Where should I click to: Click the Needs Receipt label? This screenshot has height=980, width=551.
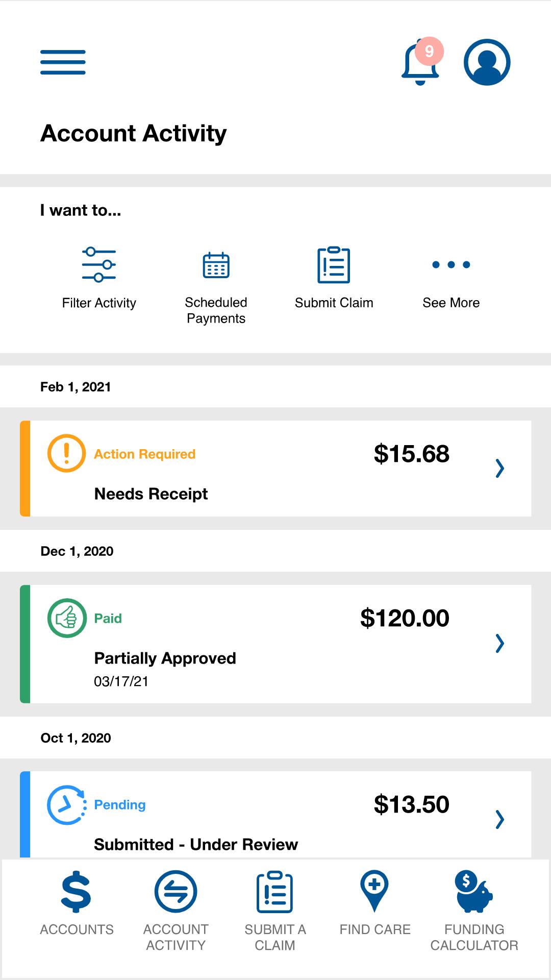point(151,494)
